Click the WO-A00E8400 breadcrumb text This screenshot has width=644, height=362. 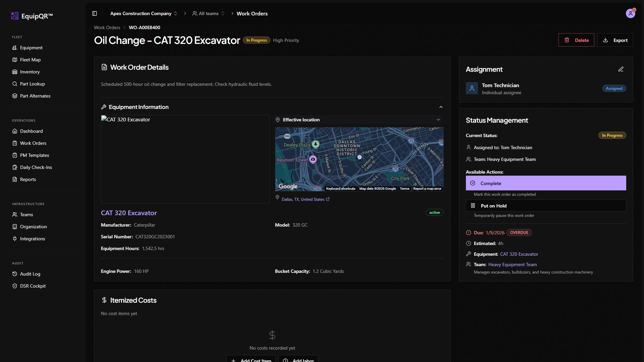point(145,27)
